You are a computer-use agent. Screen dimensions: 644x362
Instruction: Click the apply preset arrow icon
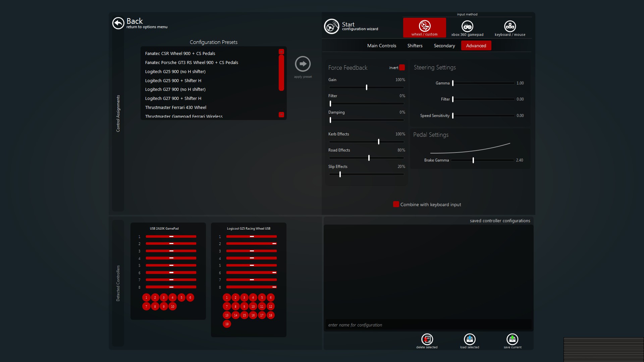[303, 64]
